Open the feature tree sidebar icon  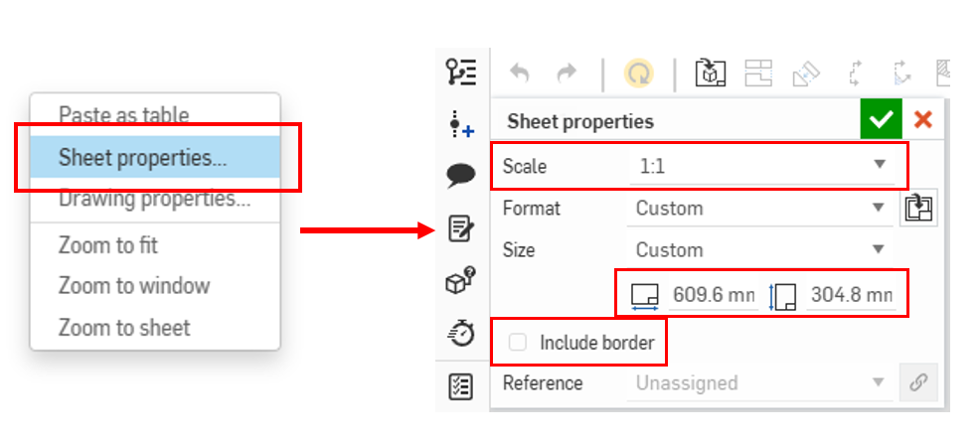click(461, 73)
